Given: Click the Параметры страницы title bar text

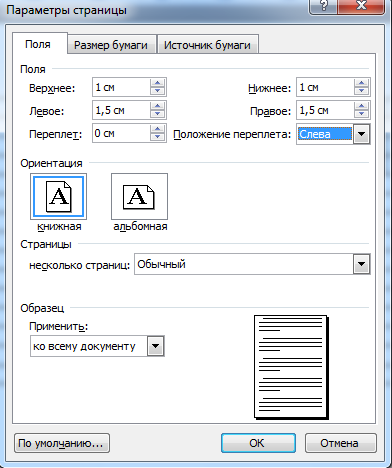Looking at the screenshot, I should (x=66, y=10).
